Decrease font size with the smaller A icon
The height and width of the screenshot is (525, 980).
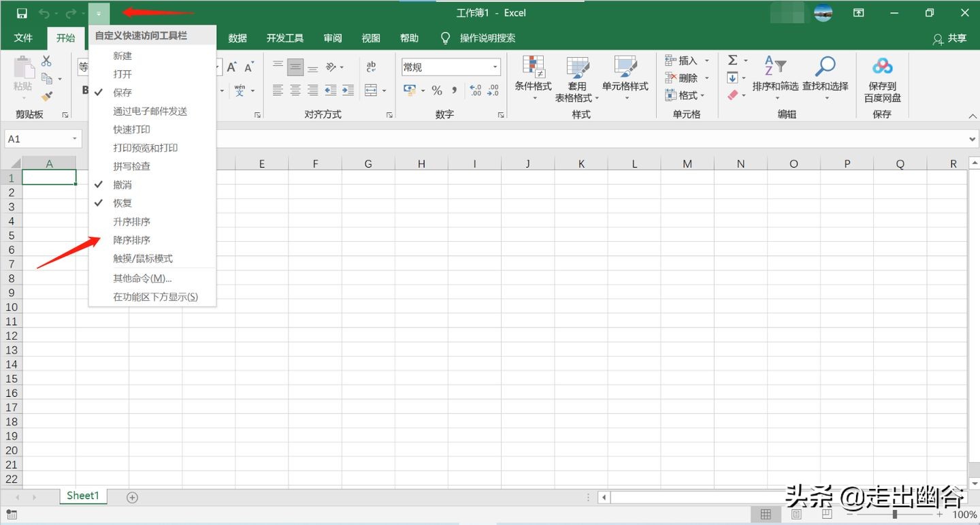coord(249,67)
